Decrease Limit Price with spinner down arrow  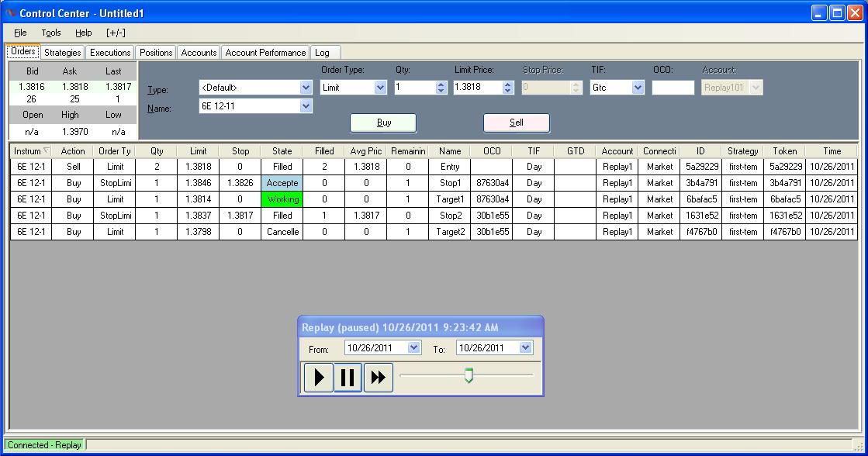pos(508,91)
